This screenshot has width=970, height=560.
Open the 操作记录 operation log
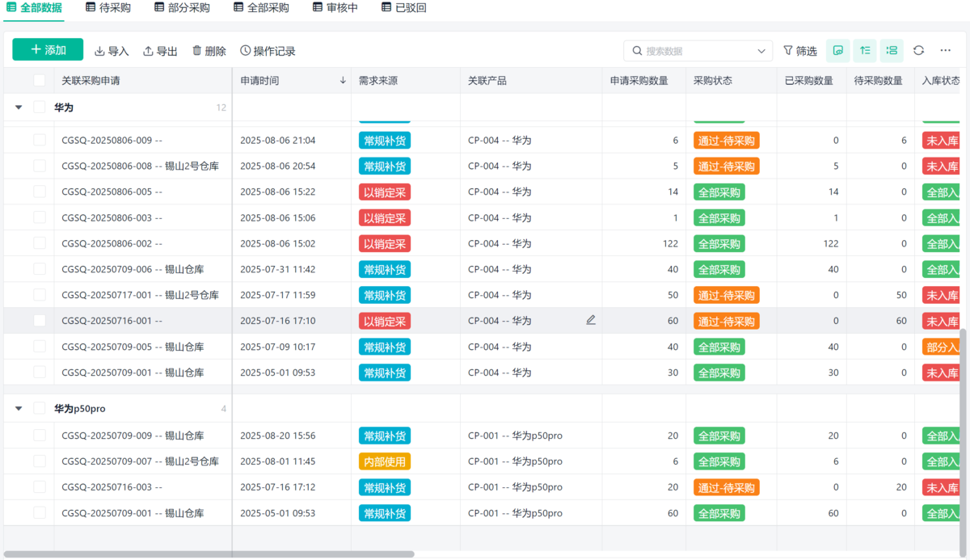(x=268, y=51)
